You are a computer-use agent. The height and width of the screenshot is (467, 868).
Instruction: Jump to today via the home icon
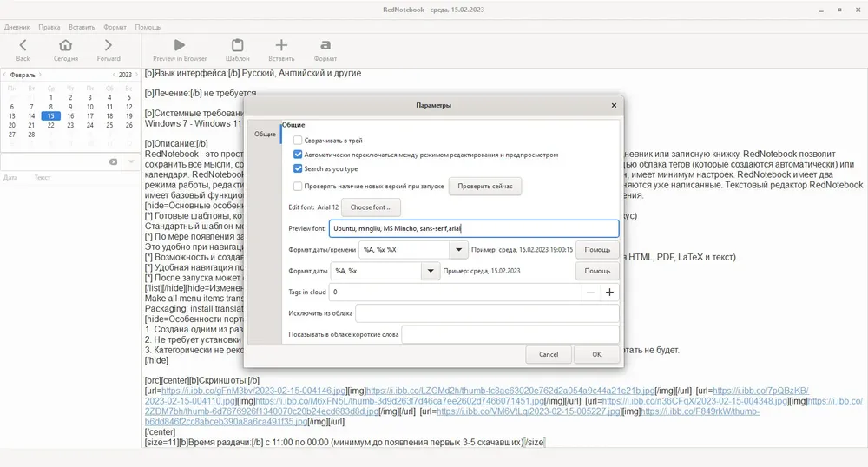(65, 45)
